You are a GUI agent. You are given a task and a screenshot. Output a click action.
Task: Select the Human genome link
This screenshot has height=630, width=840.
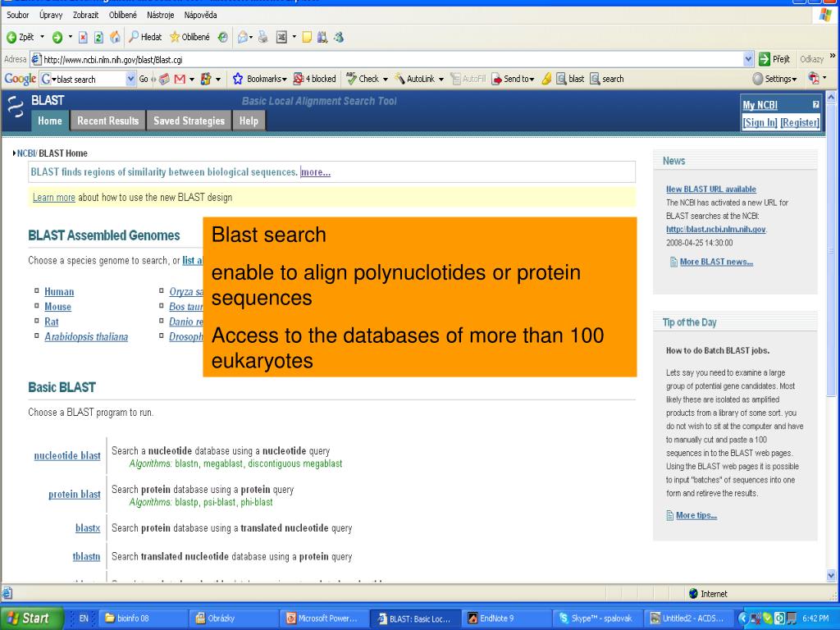click(59, 292)
